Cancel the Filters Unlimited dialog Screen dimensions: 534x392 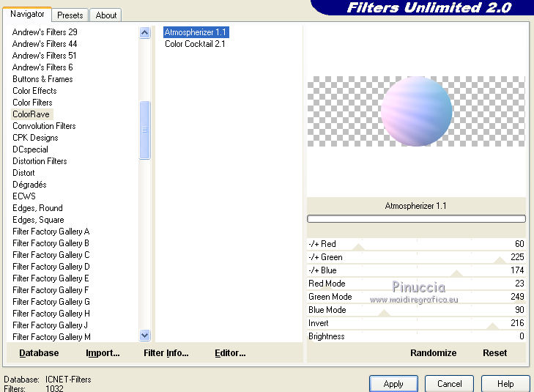(x=449, y=384)
